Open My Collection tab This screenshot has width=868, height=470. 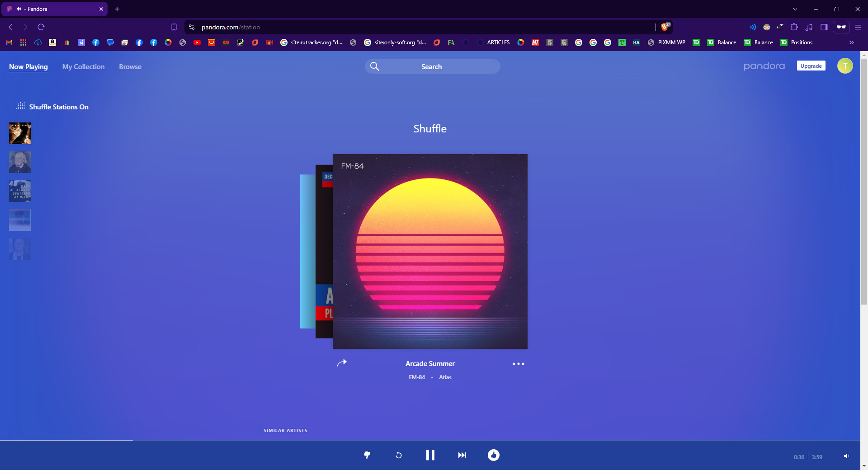click(x=83, y=67)
